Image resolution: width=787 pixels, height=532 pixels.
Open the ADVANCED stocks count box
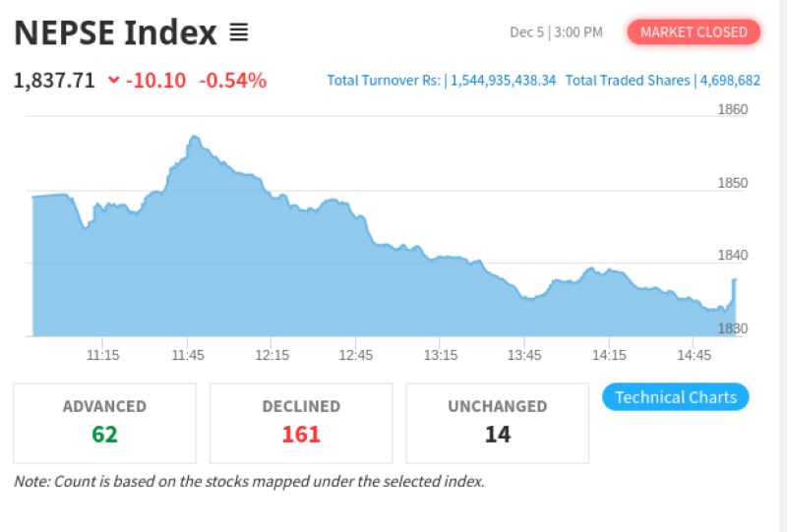click(x=104, y=423)
